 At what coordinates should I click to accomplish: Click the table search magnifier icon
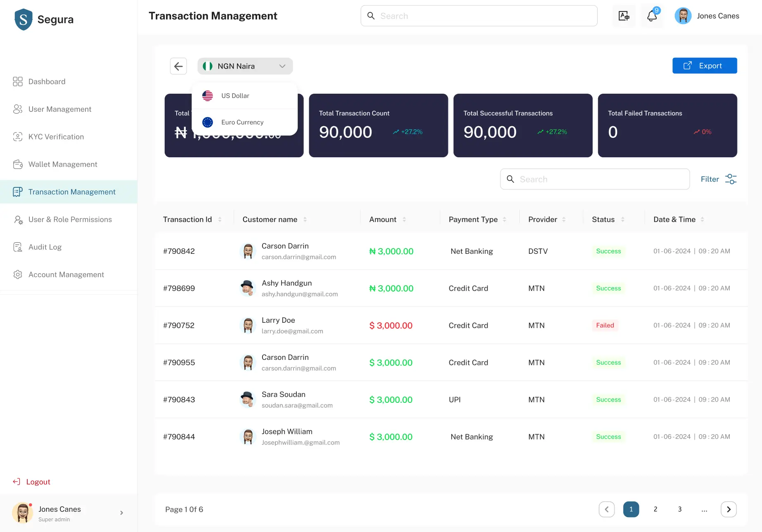[x=511, y=179]
